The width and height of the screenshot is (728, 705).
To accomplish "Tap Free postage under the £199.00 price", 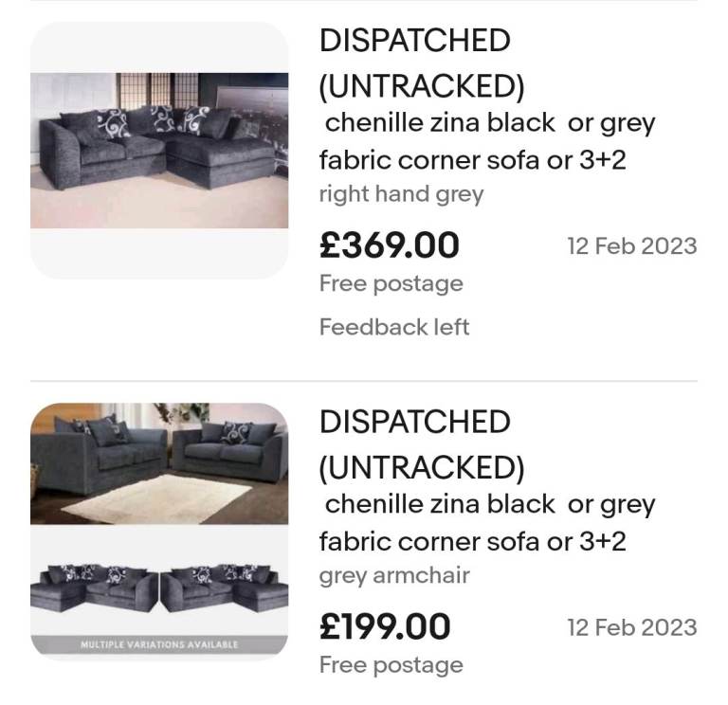I will (391, 664).
